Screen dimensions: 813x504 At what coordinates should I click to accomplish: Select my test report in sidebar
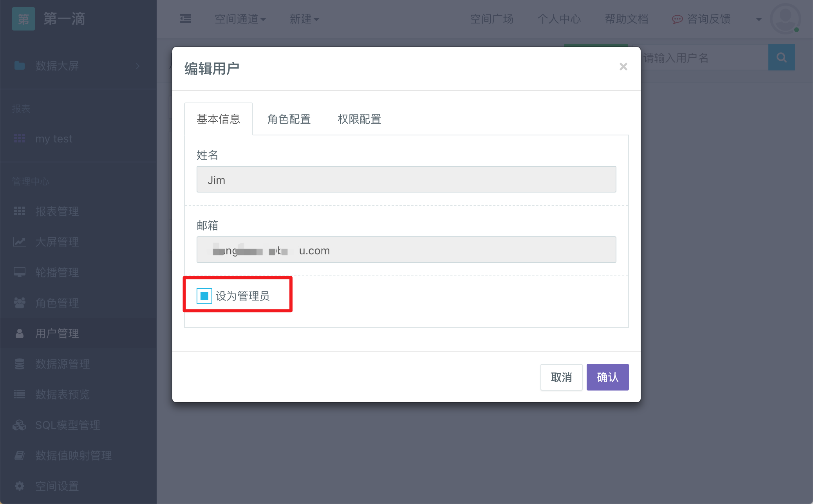[54, 139]
